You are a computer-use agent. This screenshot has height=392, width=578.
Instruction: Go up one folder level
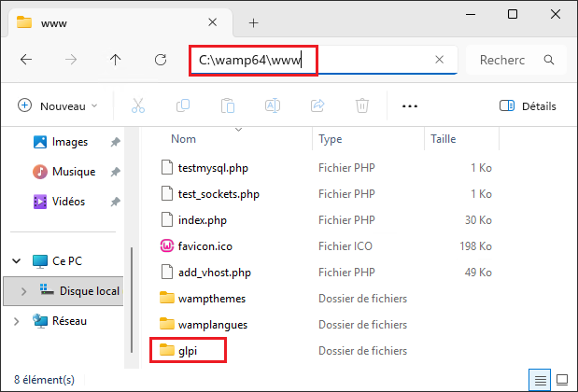116,60
